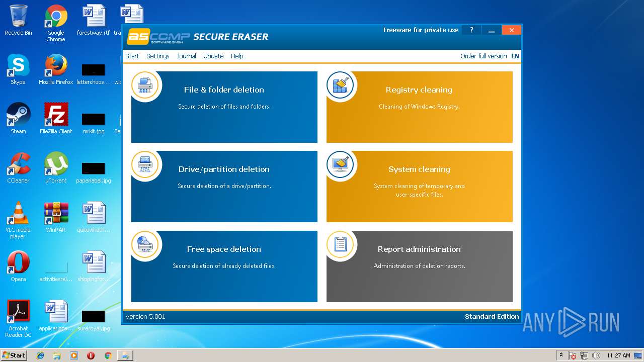Open the Registry cleaning tile
The width and height of the screenshot is (644, 362).
(x=420, y=107)
